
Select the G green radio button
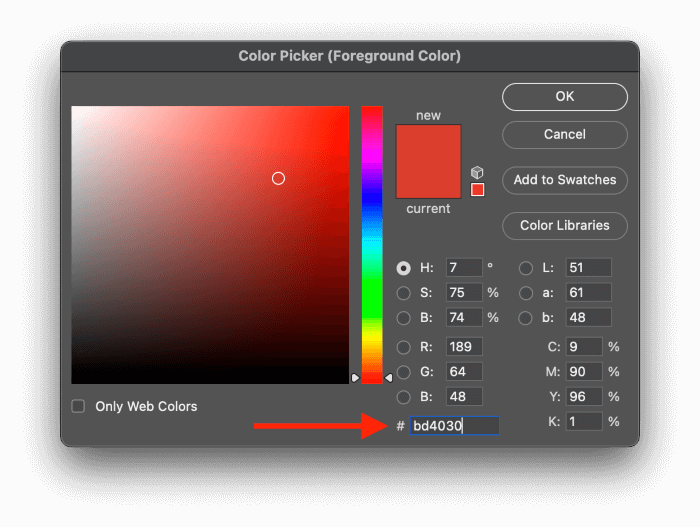click(404, 372)
